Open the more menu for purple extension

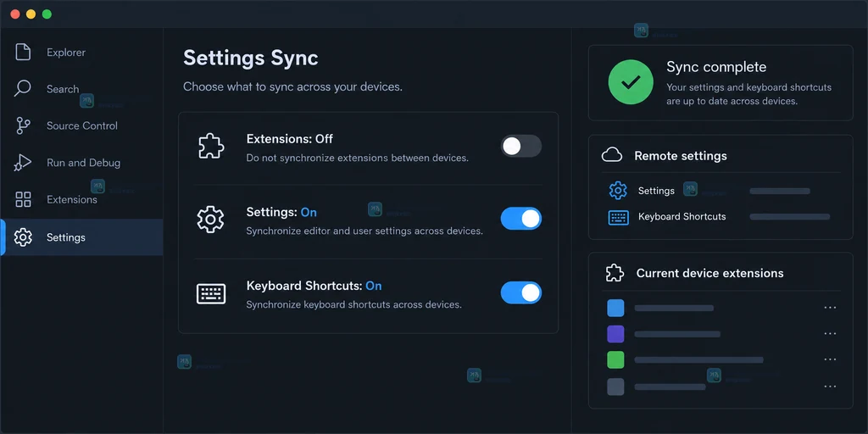pos(830,333)
